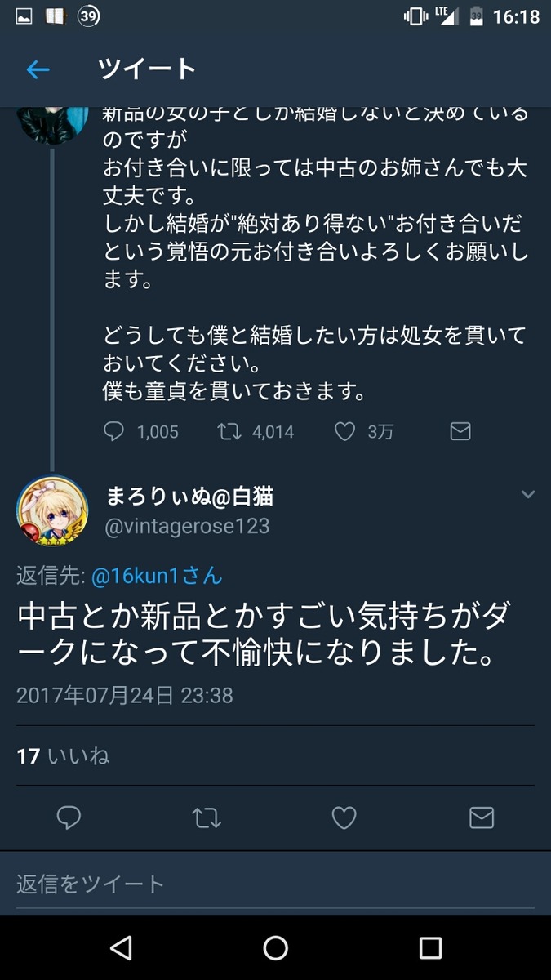The image size is (551, 980).
Task: View the 17 いいね likes list
Action: point(63,755)
